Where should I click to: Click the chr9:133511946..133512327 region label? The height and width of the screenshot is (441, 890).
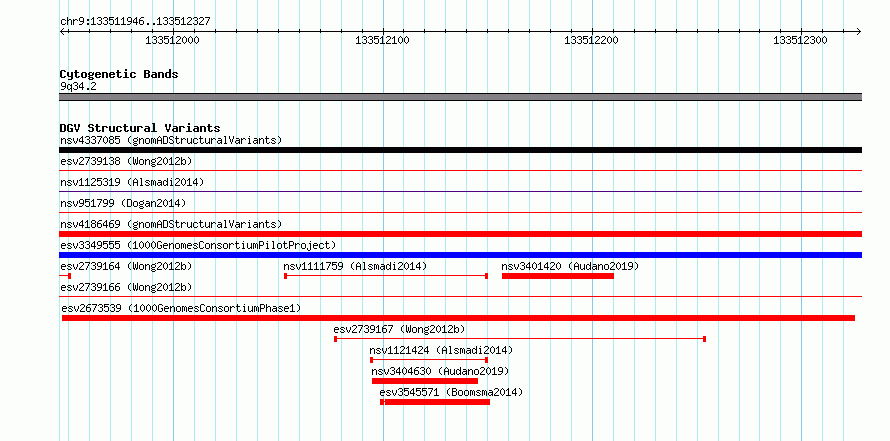(x=135, y=22)
